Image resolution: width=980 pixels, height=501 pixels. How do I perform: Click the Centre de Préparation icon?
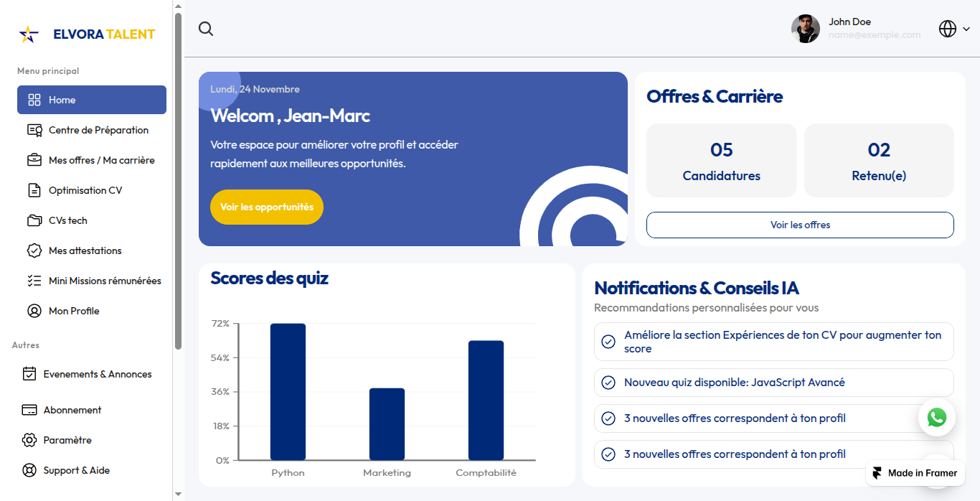pyautogui.click(x=34, y=130)
